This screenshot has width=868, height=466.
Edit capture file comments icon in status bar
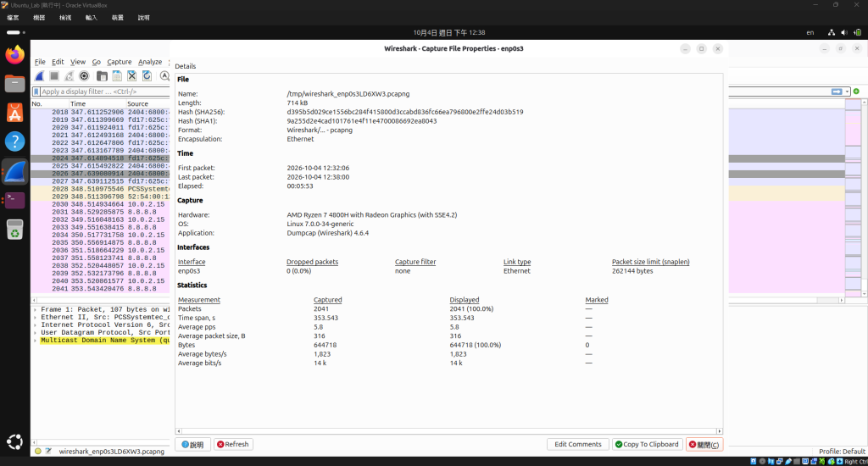(x=48, y=451)
